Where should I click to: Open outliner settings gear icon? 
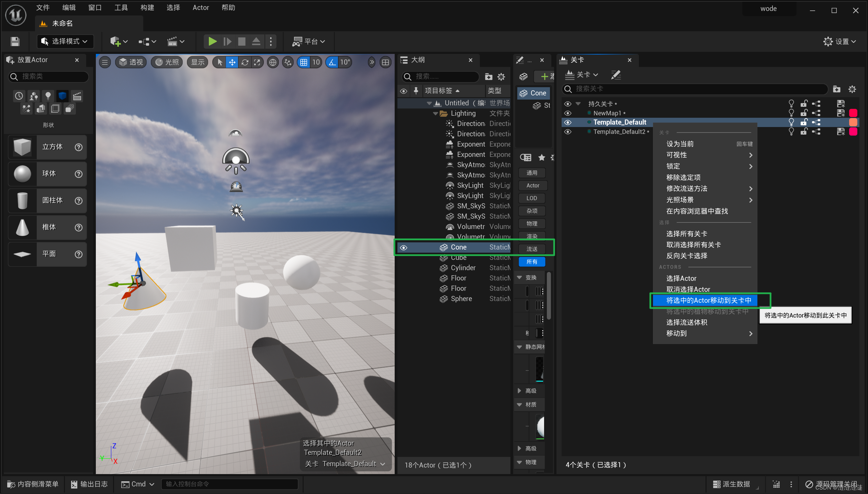pyautogui.click(x=501, y=77)
